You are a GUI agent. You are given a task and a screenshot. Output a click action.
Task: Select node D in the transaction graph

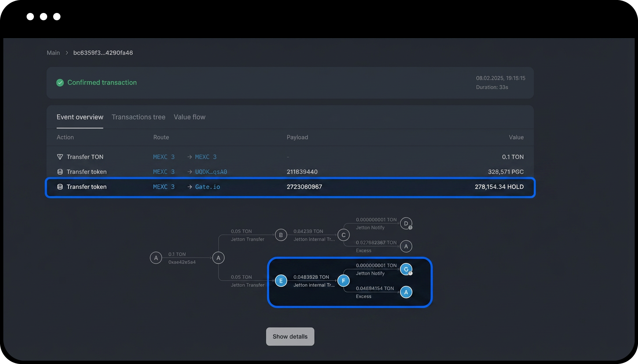coord(406,224)
